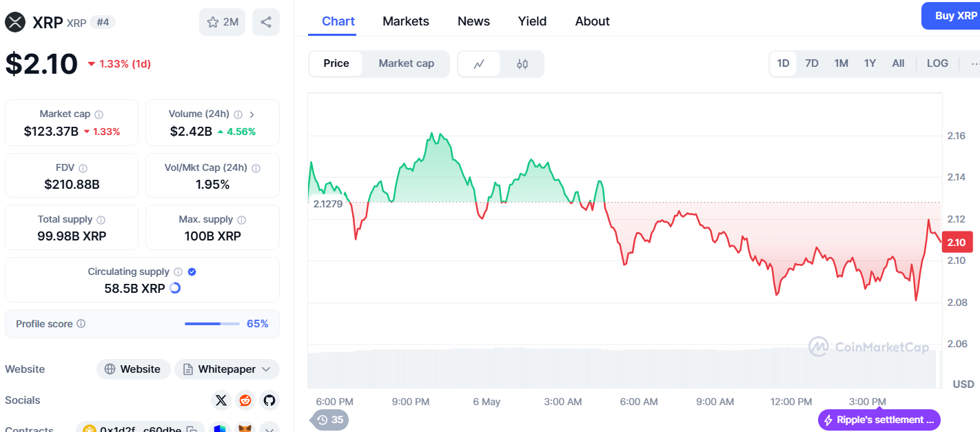The width and height of the screenshot is (980, 432).
Task: Click the 12:00 PM time axis label
Action: point(791,402)
